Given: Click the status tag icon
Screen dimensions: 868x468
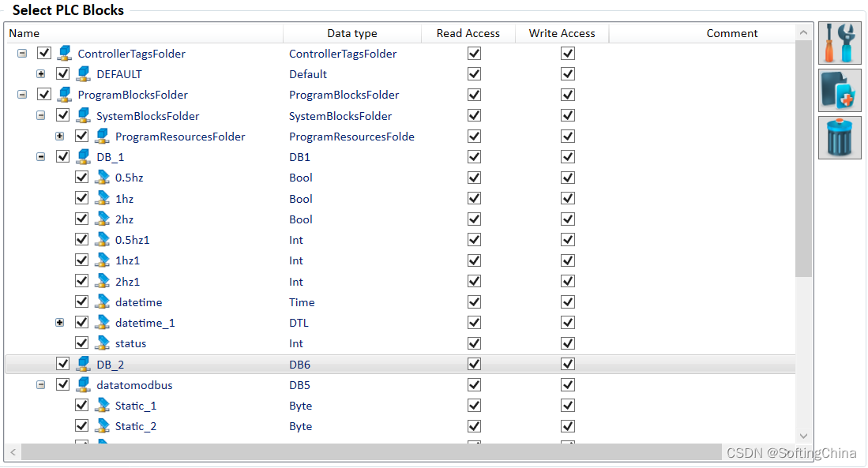Looking at the screenshot, I should pyautogui.click(x=103, y=343).
